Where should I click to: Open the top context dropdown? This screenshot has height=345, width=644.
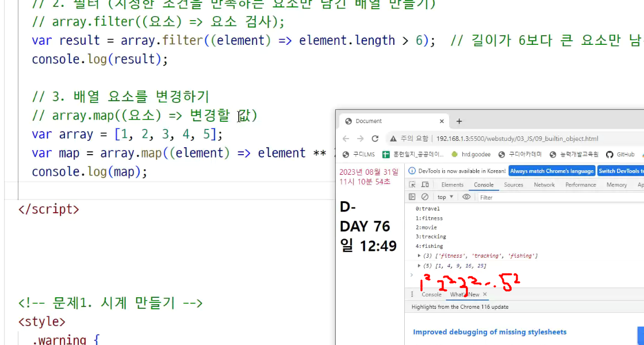click(x=445, y=197)
